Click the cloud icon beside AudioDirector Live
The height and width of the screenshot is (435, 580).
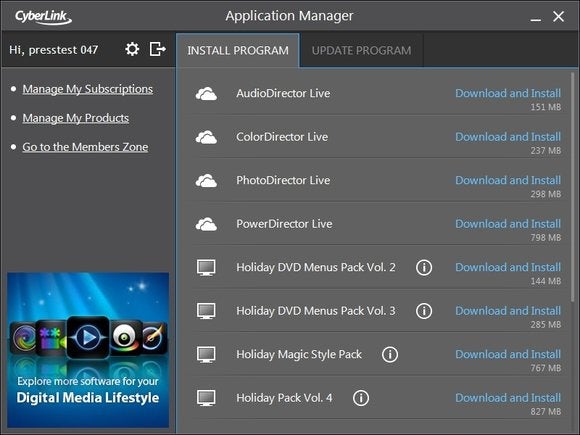point(206,94)
